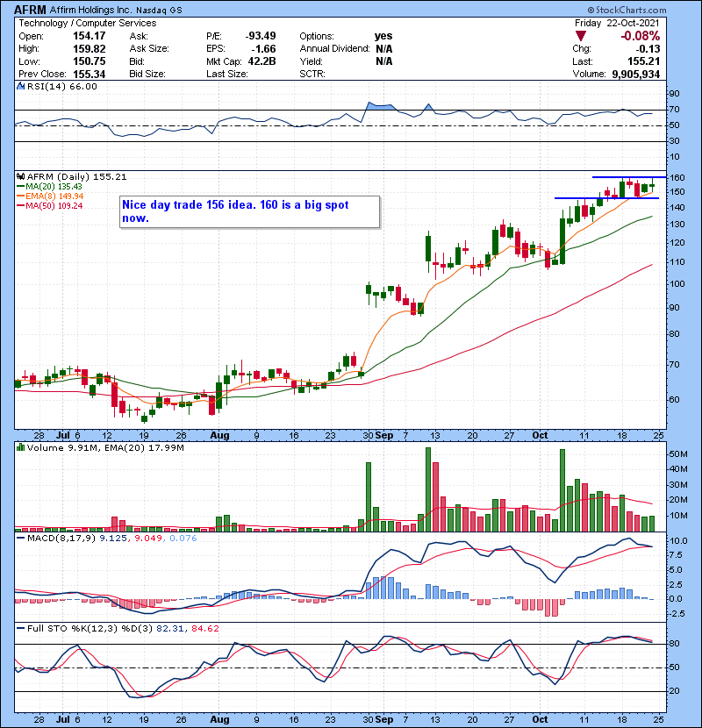Image resolution: width=702 pixels, height=728 pixels.
Task: Click the Bid Size label
Action: [x=147, y=74]
